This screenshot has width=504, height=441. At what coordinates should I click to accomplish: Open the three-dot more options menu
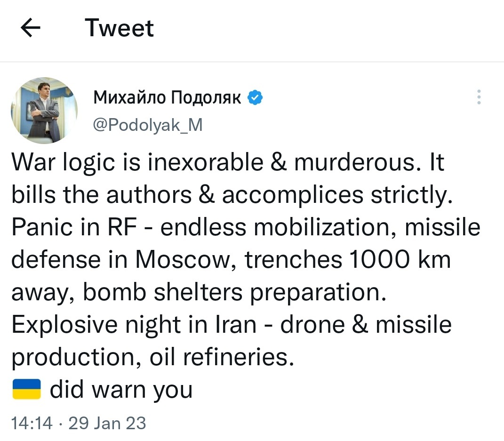pyautogui.click(x=479, y=97)
